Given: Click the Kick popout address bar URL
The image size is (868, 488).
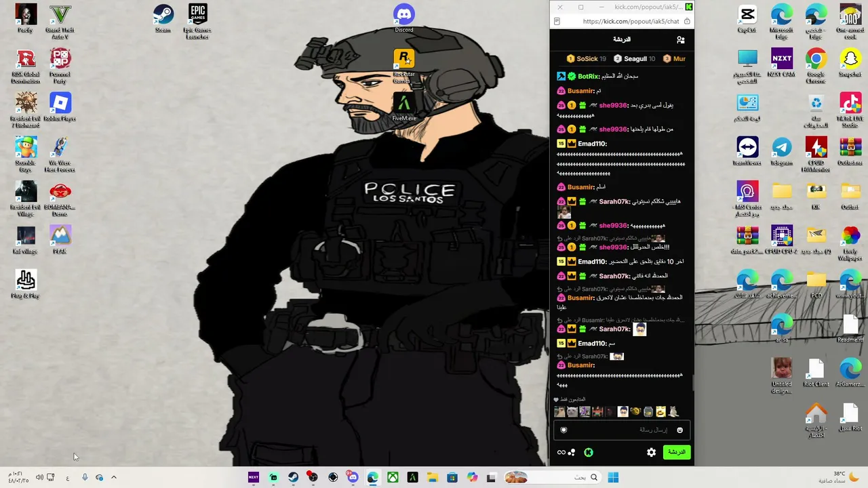Looking at the screenshot, I should [x=631, y=21].
